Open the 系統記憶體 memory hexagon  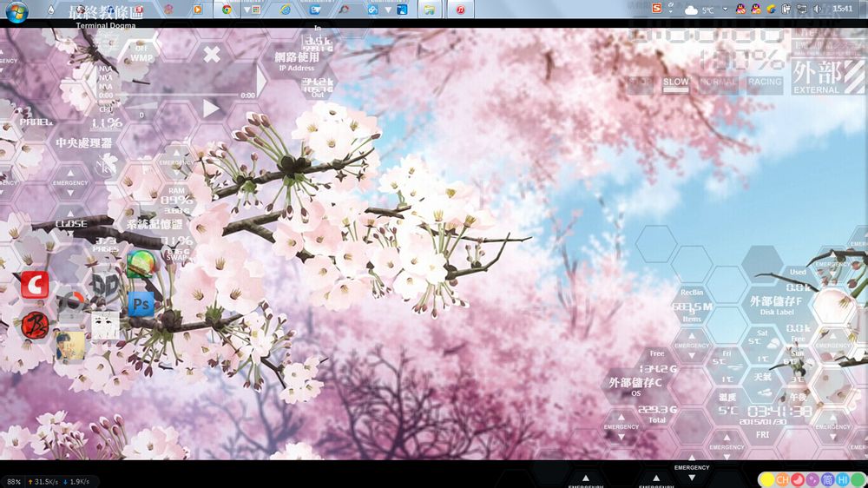(154, 224)
